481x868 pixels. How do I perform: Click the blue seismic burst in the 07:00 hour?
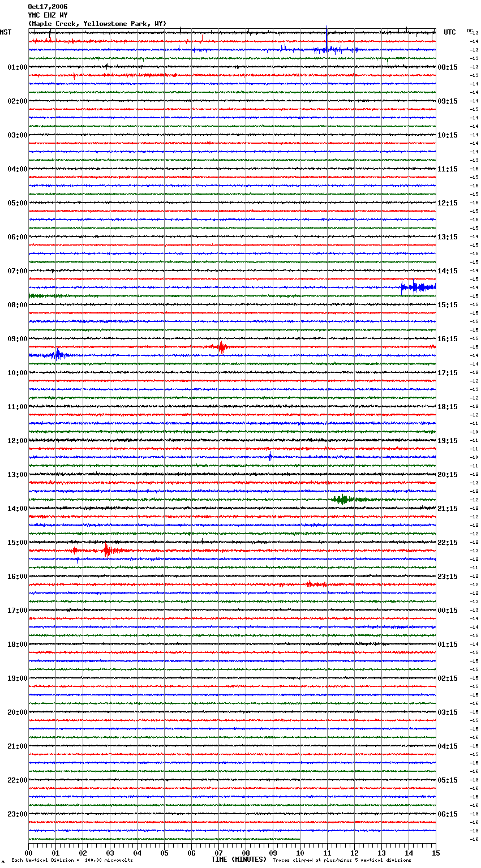pos(418,287)
